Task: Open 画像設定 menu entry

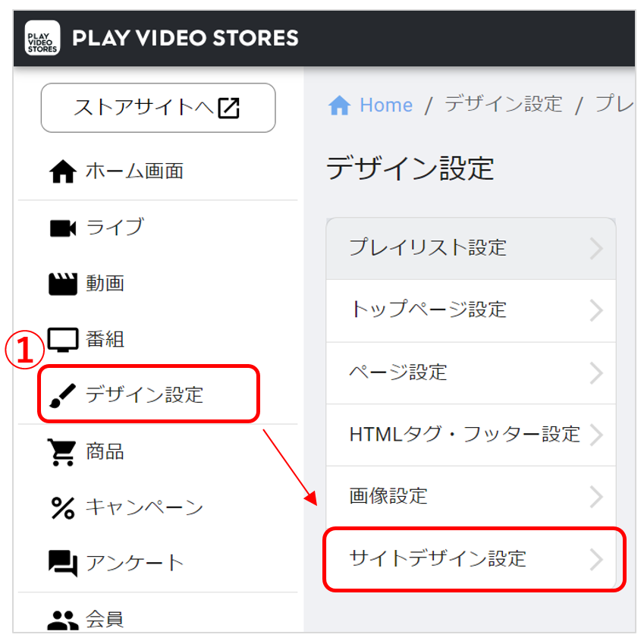Action: tap(471, 497)
